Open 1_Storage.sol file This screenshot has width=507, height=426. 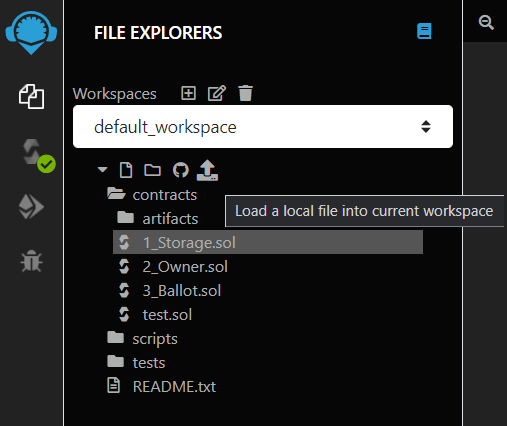[x=268, y=242]
